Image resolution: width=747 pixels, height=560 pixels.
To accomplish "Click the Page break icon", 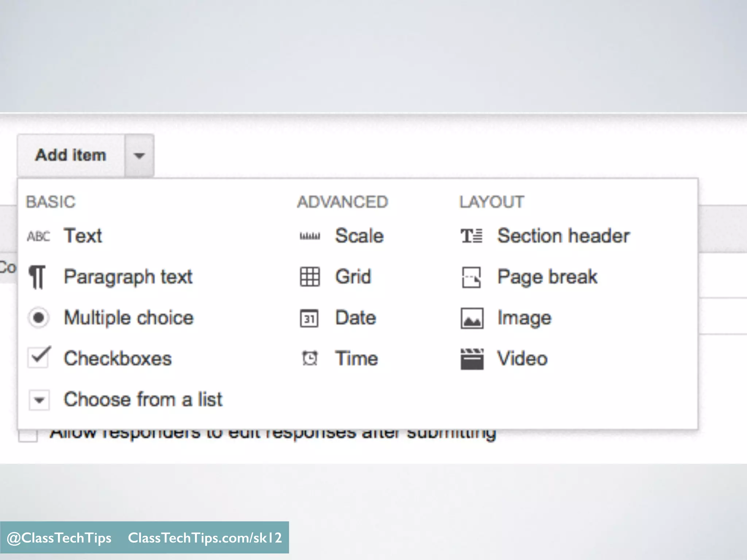I will pos(471,277).
